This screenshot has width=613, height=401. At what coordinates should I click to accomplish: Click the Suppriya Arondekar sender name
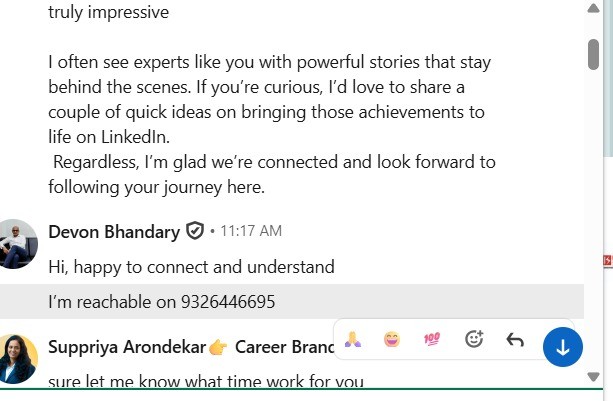(126, 348)
